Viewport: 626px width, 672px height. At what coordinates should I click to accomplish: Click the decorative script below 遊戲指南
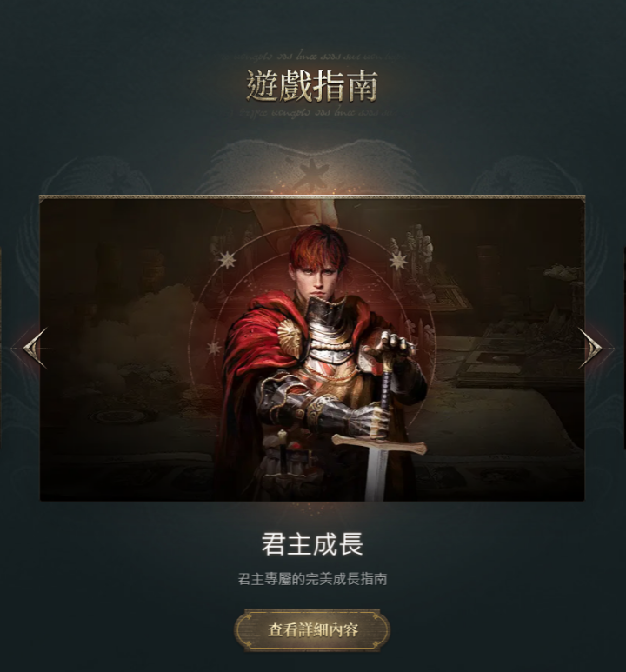(312, 113)
